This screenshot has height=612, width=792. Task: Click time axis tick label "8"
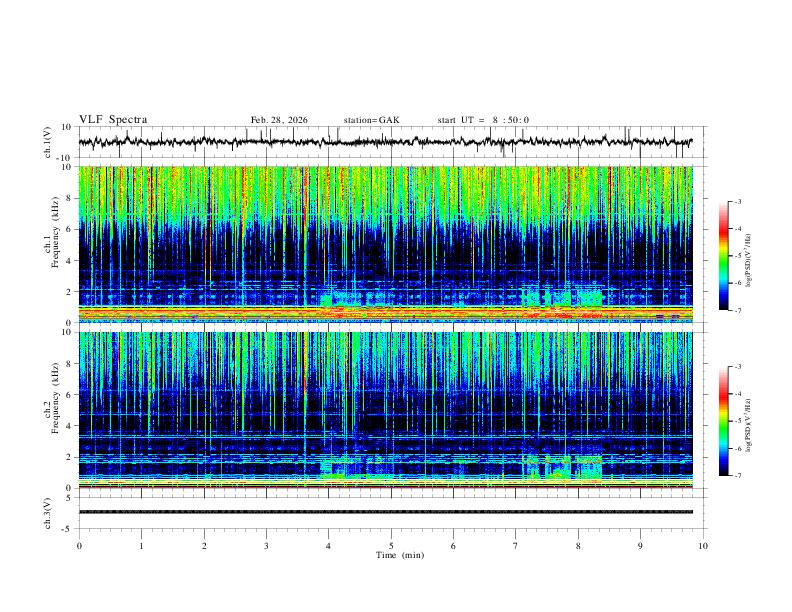[x=578, y=546]
